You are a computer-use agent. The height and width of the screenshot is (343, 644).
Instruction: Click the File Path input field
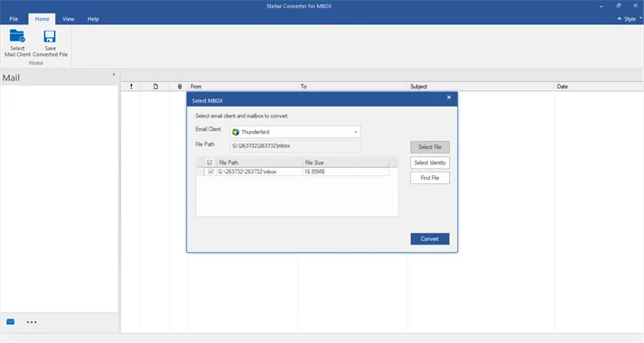[x=295, y=145]
